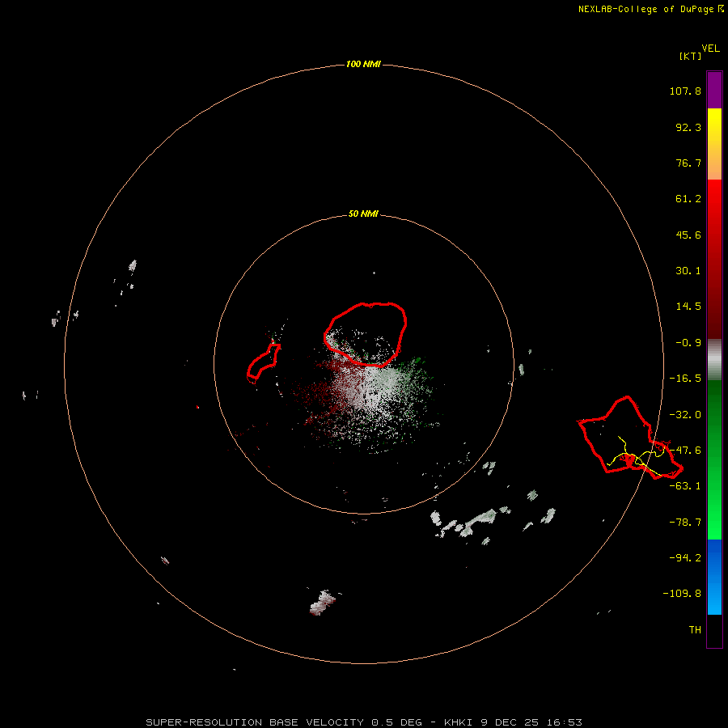Image resolution: width=728 pixels, height=728 pixels.
Task: Click the VEL legend title
Action: click(x=710, y=49)
